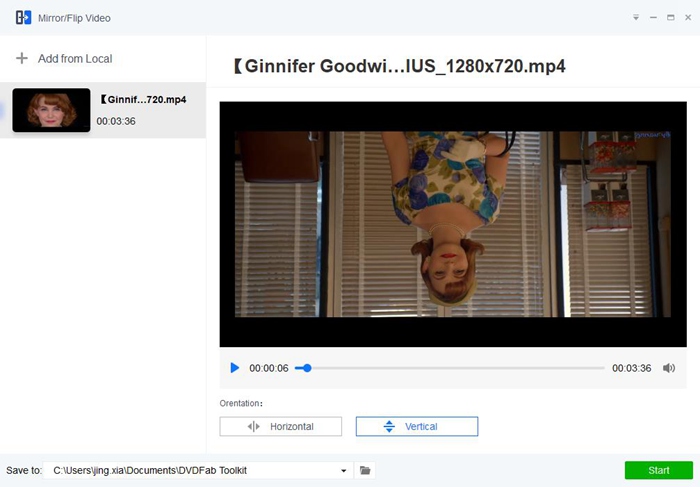Click the playback progress slider handle

pyautogui.click(x=307, y=368)
